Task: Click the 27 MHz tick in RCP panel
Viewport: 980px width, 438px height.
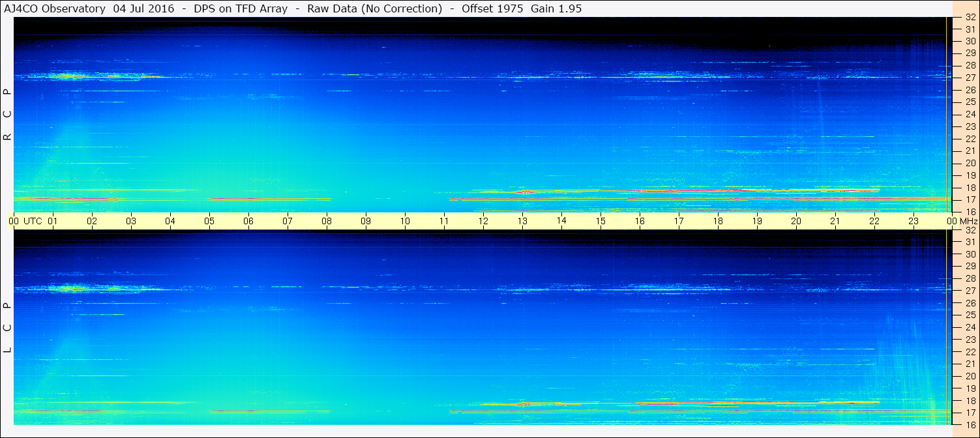Action: 970,78
